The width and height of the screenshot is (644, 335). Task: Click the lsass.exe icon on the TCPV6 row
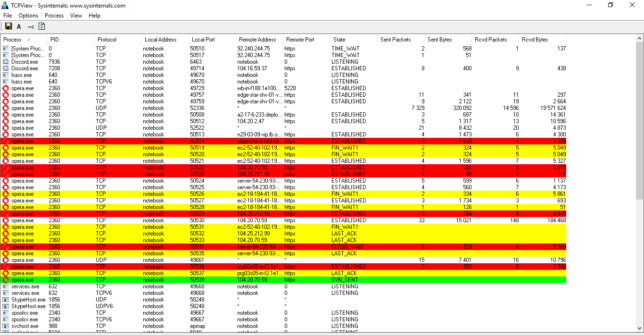click(6, 82)
